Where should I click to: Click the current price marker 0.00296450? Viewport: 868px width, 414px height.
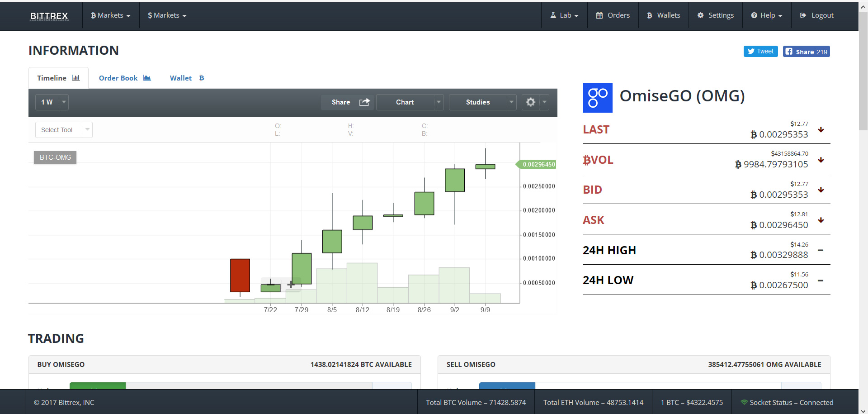(536, 164)
